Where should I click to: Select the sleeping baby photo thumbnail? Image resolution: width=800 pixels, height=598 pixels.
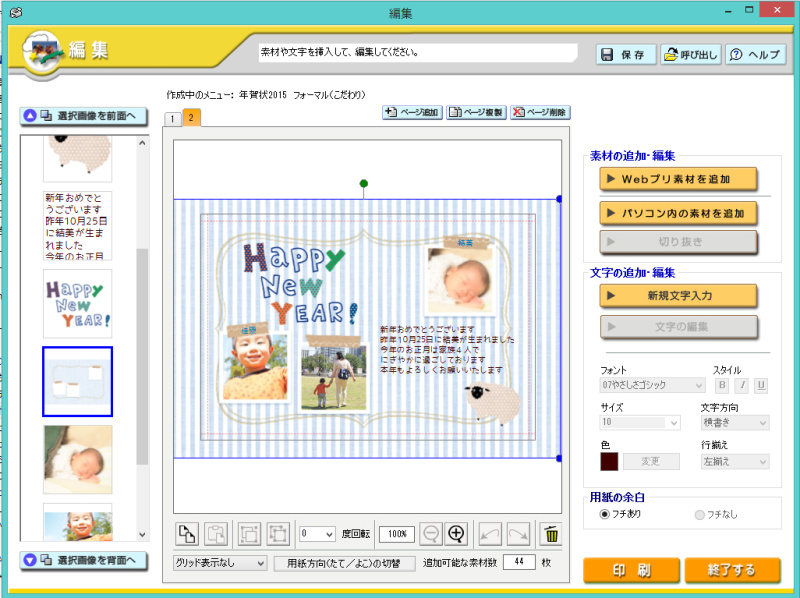coord(78,460)
